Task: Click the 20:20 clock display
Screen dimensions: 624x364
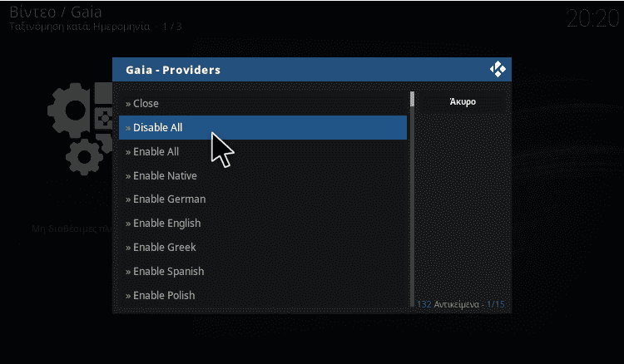Action: click(592, 18)
